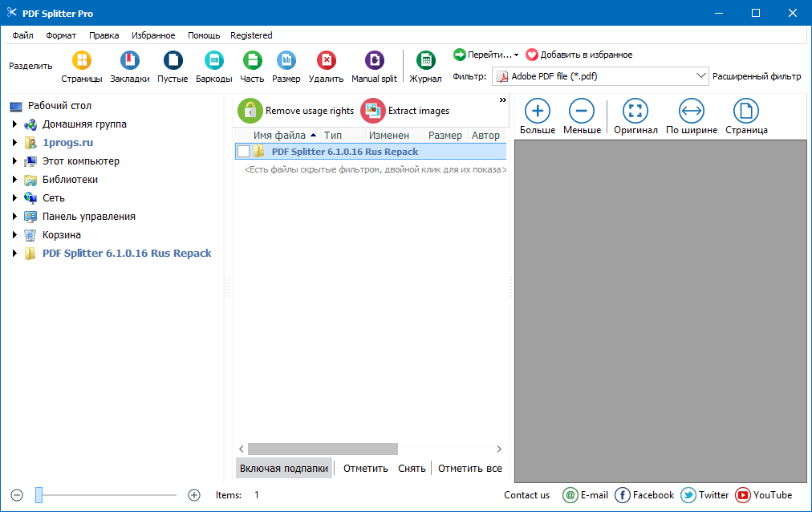Expand the Этот компьютер tree node
This screenshot has height=512, width=812.
point(14,161)
